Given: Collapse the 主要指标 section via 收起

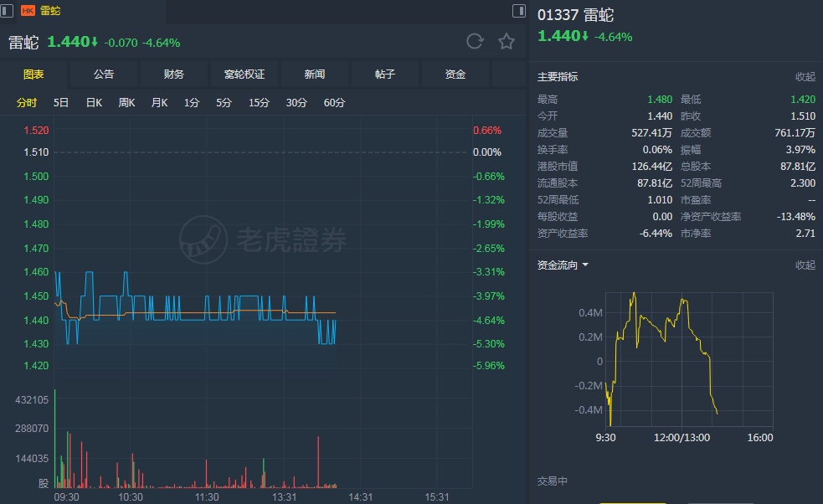Looking at the screenshot, I should pos(805,77).
